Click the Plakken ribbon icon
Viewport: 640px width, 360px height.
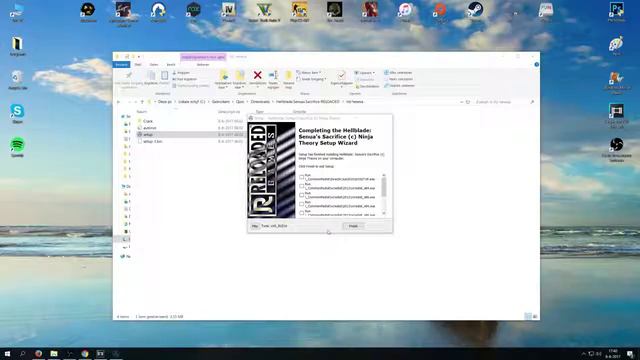pos(164,76)
